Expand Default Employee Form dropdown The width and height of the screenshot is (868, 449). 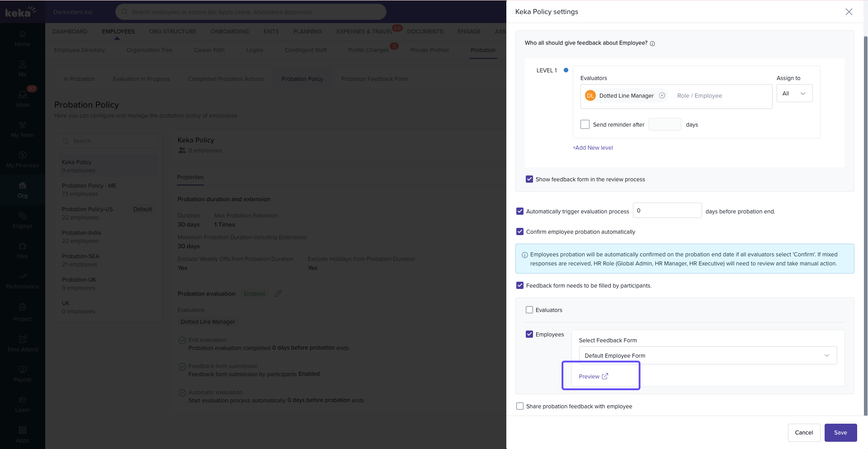pos(708,355)
